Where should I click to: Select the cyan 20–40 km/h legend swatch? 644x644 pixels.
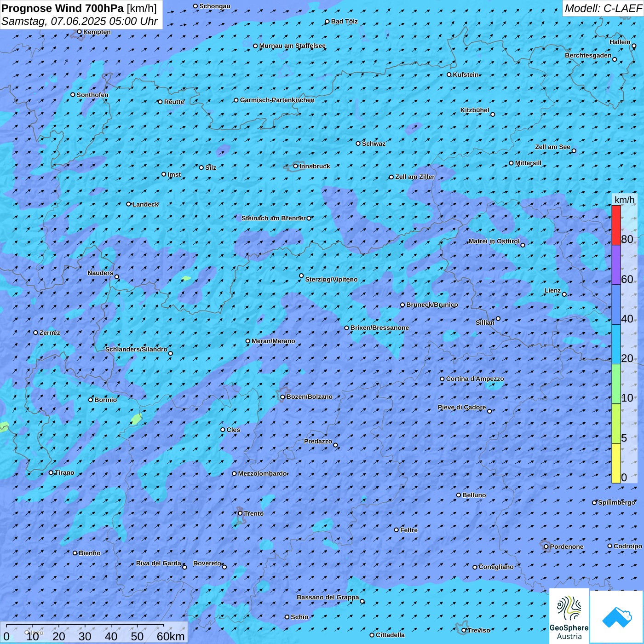click(616, 344)
